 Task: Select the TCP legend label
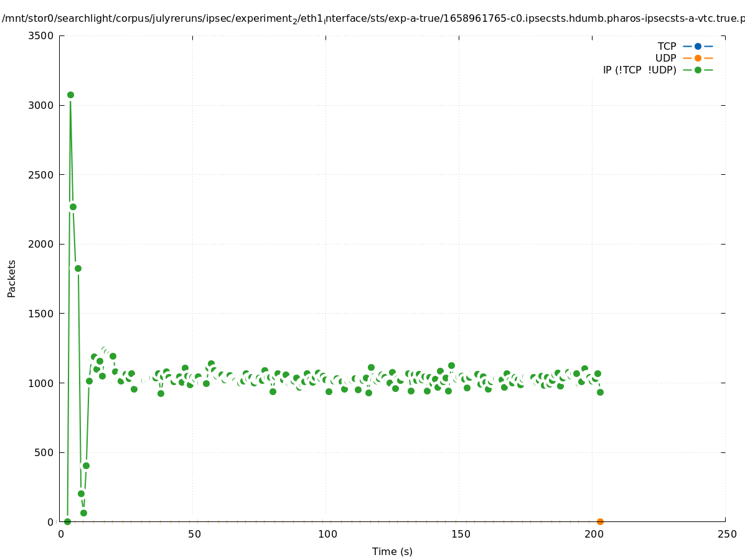click(x=667, y=46)
